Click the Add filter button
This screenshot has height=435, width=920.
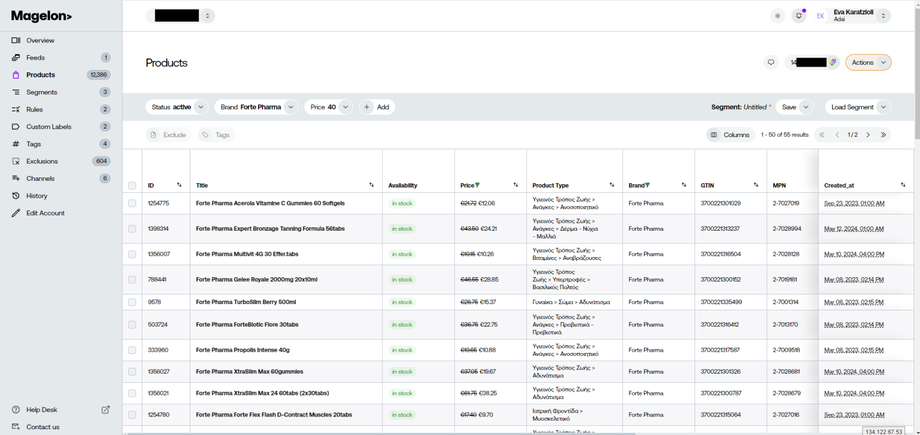[x=377, y=107]
